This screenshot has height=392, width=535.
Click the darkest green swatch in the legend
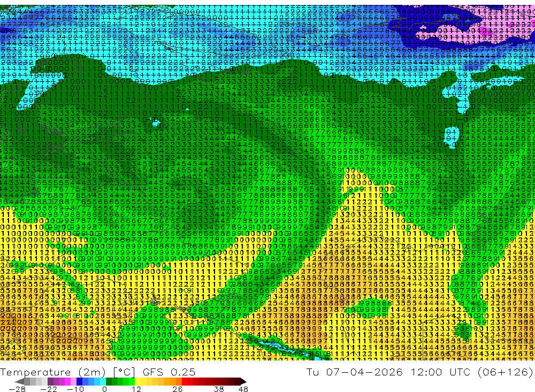tap(109, 382)
